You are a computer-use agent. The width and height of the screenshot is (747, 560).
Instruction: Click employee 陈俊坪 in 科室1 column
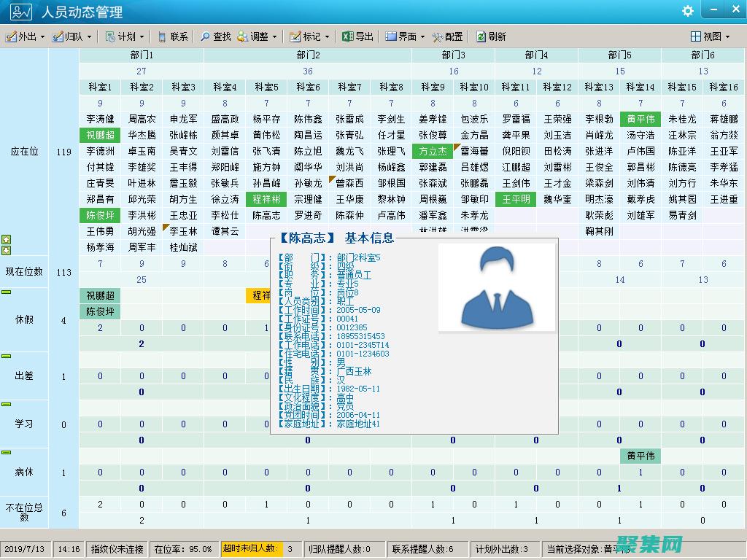point(98,216)
